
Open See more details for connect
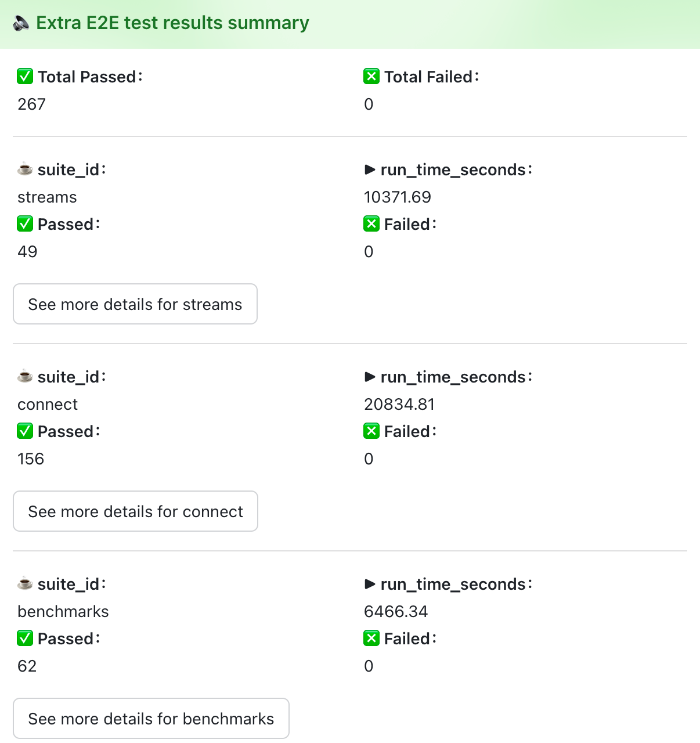coord(135,511)
